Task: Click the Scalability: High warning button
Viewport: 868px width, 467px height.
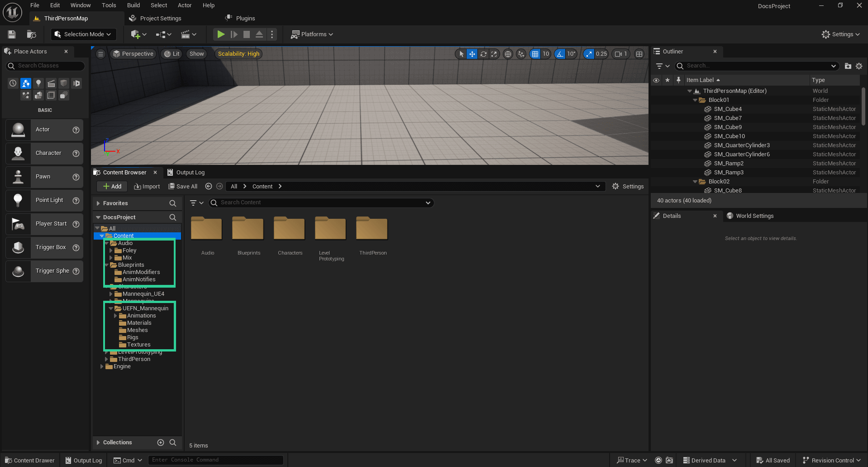Action: coord(238,54)
